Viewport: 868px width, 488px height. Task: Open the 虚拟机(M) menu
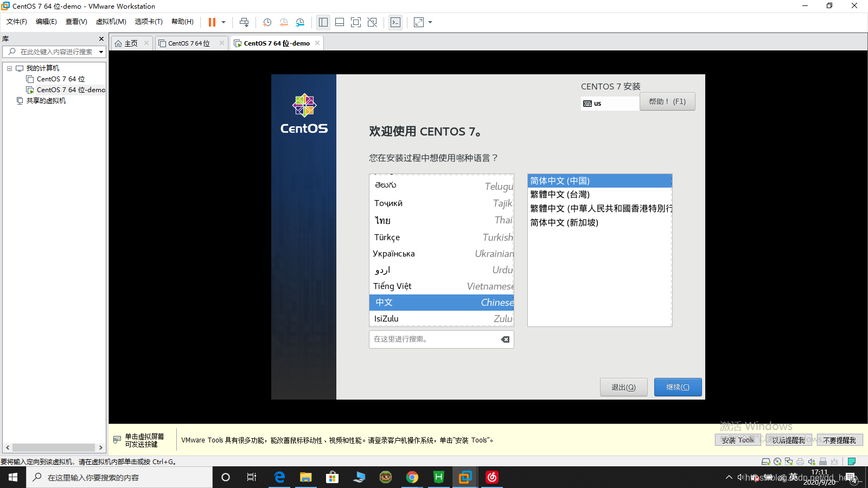[111, 22]
